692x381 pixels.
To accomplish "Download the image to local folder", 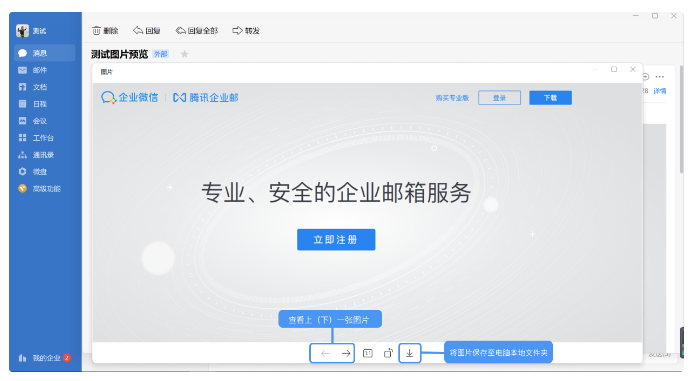I will pyautogui.click(x=410, y=353).
